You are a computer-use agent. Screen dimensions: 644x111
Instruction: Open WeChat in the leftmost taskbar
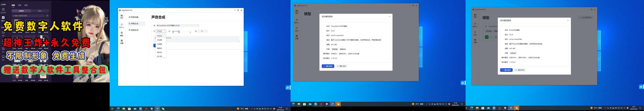coord(163,109)
